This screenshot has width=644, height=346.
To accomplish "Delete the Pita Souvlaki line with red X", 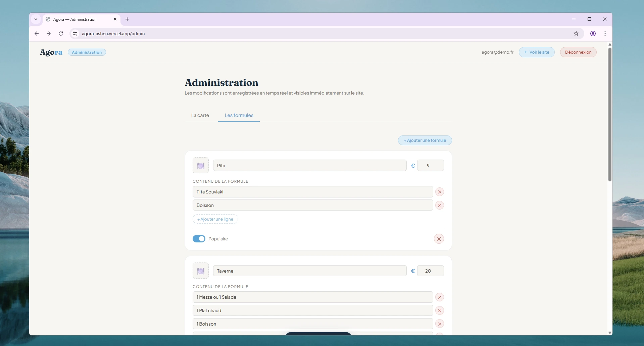I will (x=440, y=192).
